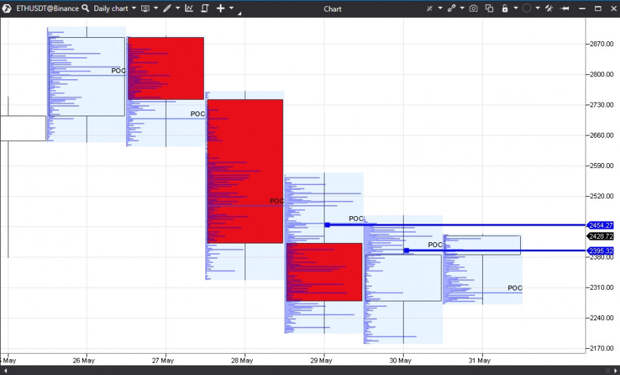Screen dimensions: 620x375
Task: Maximize the chart window
Action: tap(598, 8)
